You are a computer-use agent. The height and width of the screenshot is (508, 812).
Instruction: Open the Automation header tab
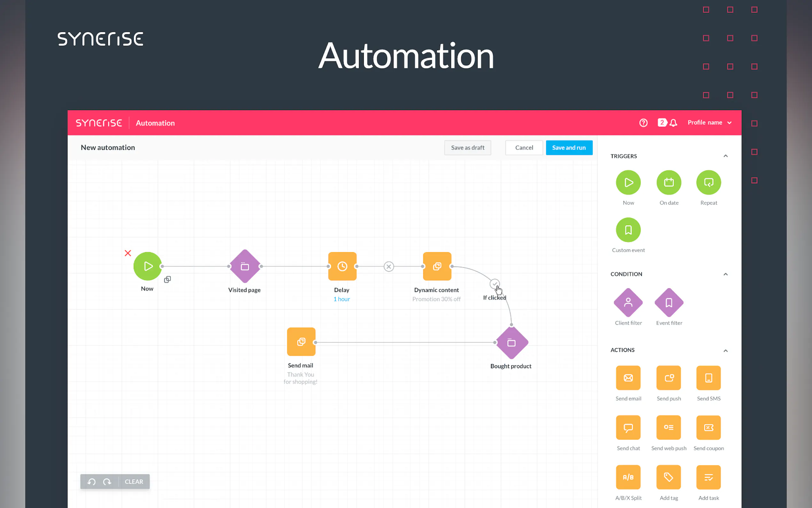[155, 123]
